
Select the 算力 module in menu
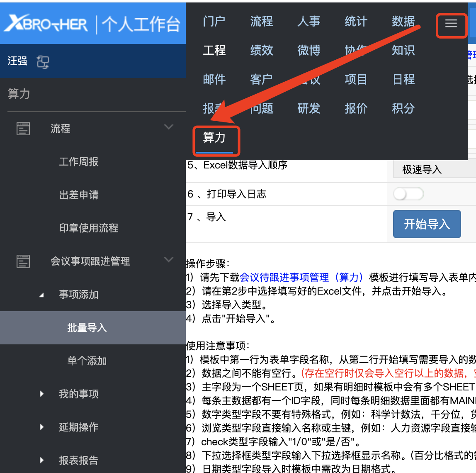pos(214,138)
